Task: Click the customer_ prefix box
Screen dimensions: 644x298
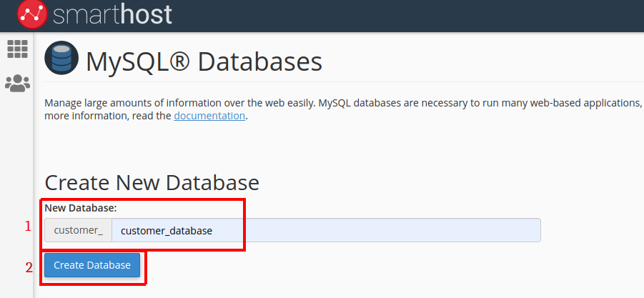Action: (78, 231)
